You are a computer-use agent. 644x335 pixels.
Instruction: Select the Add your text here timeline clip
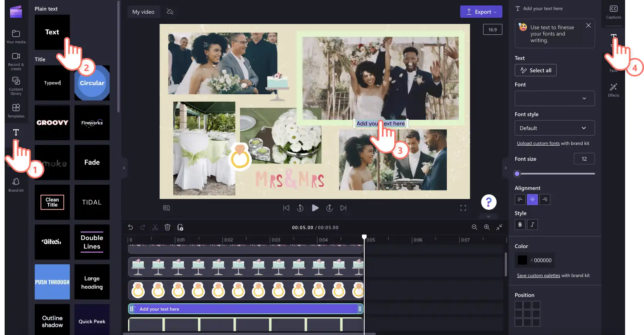coord(245,309)
